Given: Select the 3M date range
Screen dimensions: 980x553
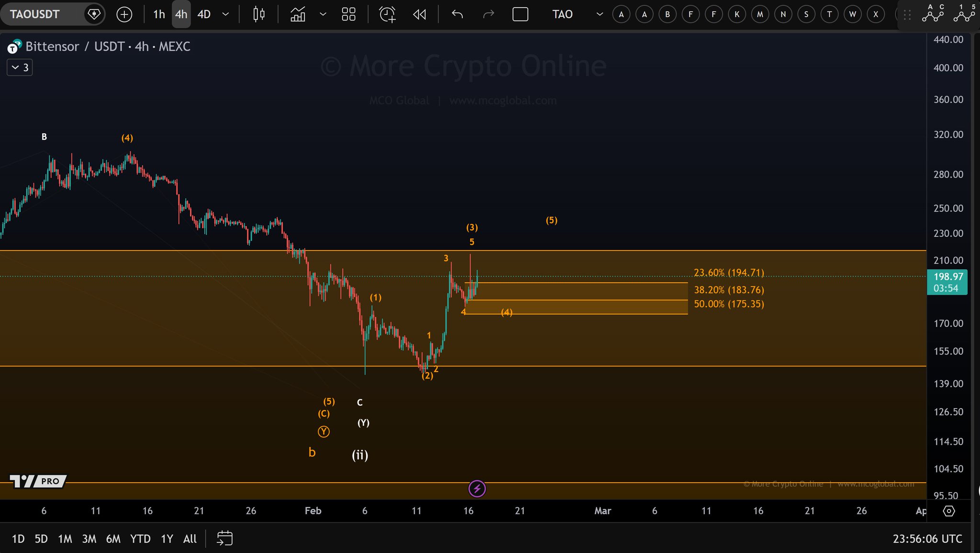Looking at the screenshot, I should (x=89, y=539).
